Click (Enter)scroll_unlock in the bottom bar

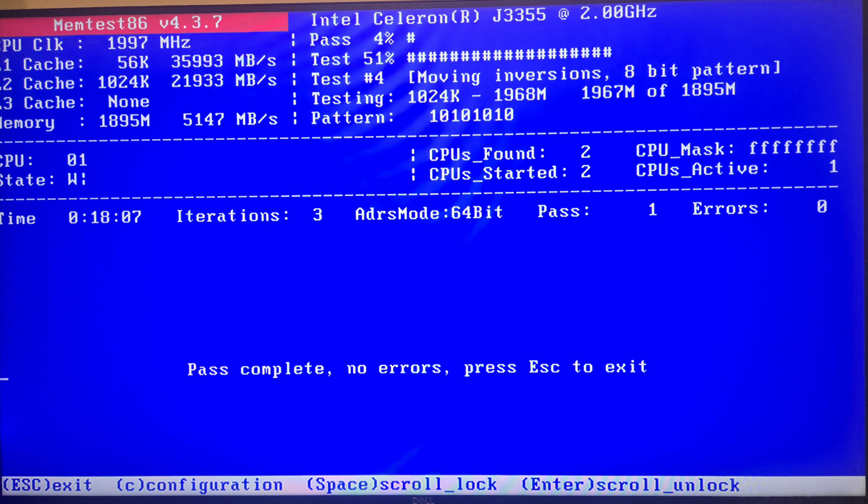tap(630, 485)
